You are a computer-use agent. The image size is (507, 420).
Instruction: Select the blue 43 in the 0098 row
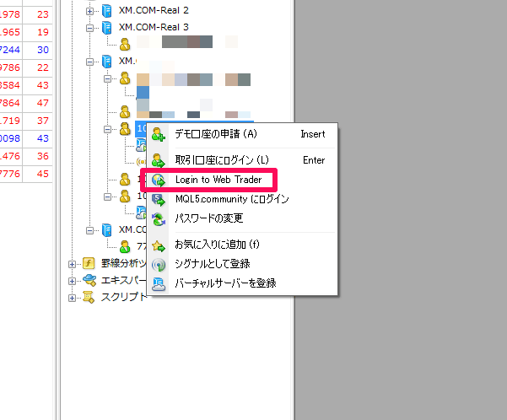coord(43,138)
